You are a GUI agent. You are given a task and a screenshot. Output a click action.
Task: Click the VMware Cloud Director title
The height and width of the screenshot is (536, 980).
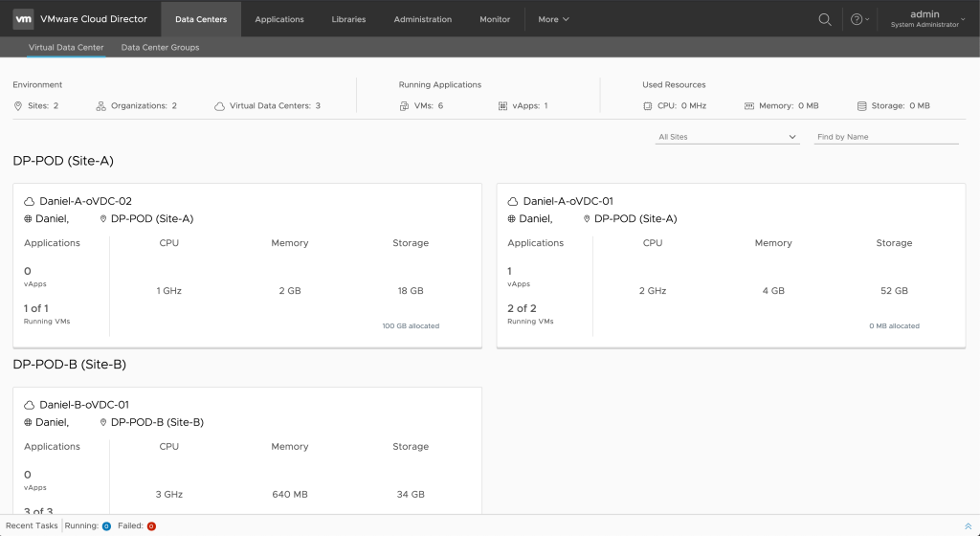click(94, 19)
